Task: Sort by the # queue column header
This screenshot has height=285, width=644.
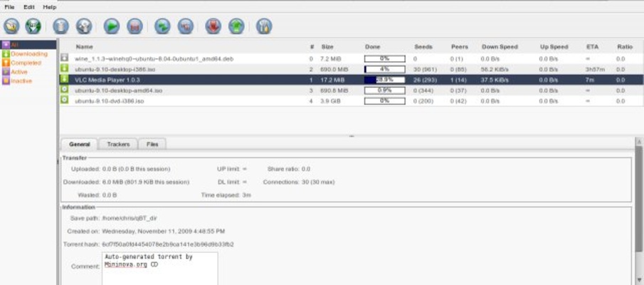Action: (312, 47)
